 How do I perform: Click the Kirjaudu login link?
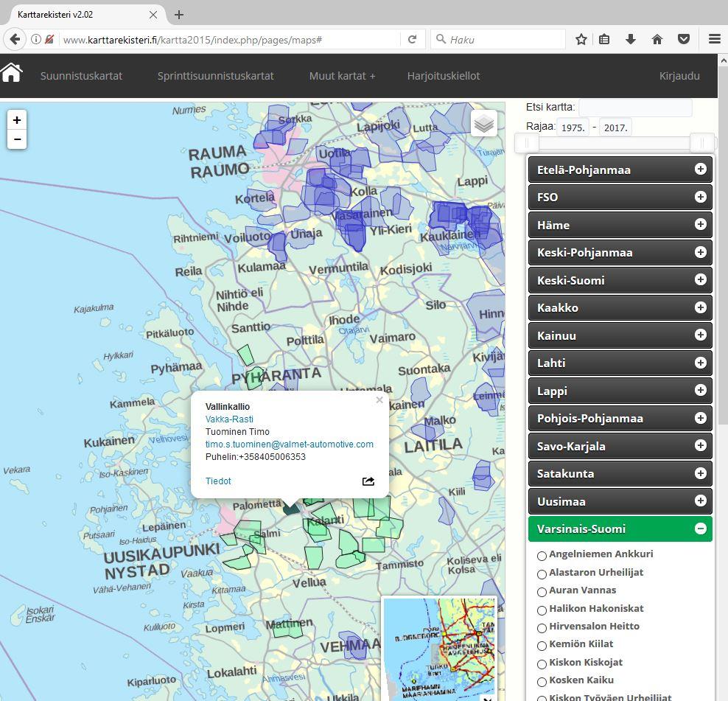click(679, 76)
